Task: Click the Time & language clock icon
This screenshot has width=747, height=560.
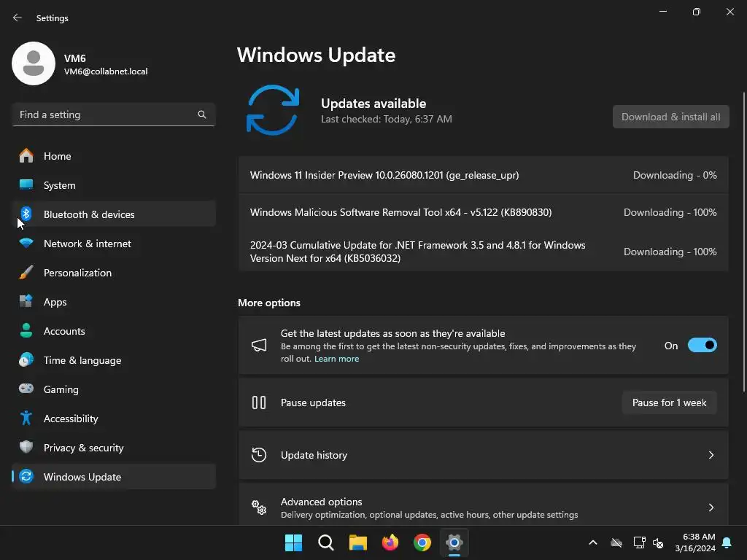Action: point(26,360)
